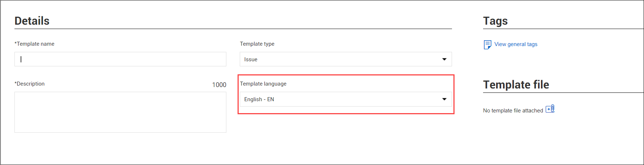Click the No template file attached text

point(513,111)
